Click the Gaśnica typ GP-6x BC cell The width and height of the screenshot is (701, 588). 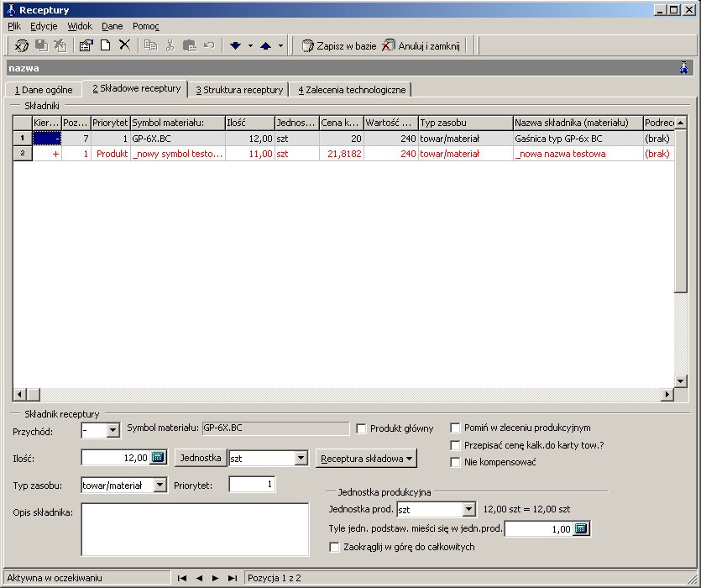[578, 139]
